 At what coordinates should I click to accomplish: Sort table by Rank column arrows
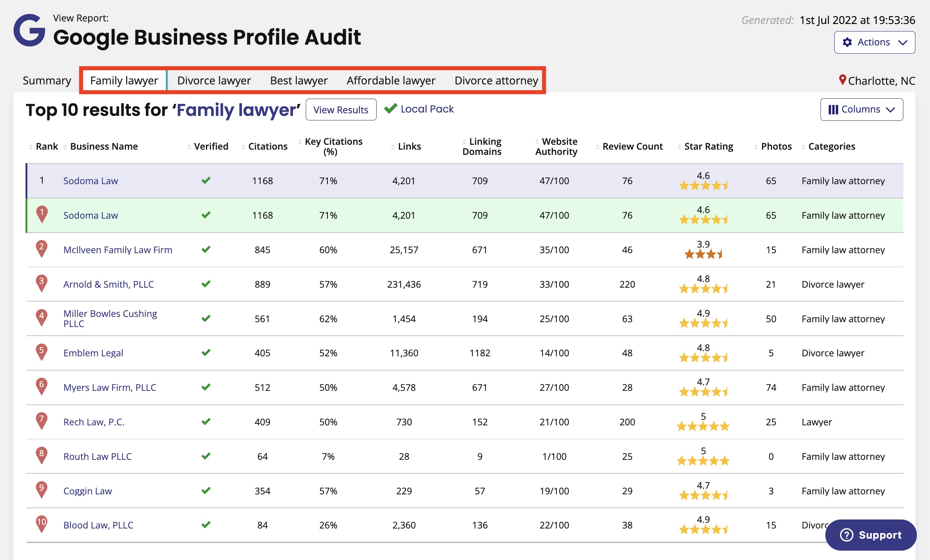pos(30,146)
